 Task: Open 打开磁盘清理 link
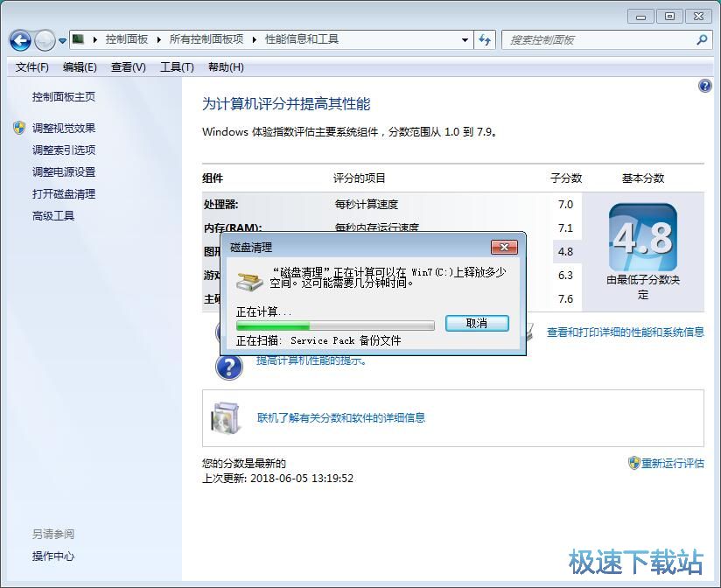pyautogui.click(x=64, y=194)
